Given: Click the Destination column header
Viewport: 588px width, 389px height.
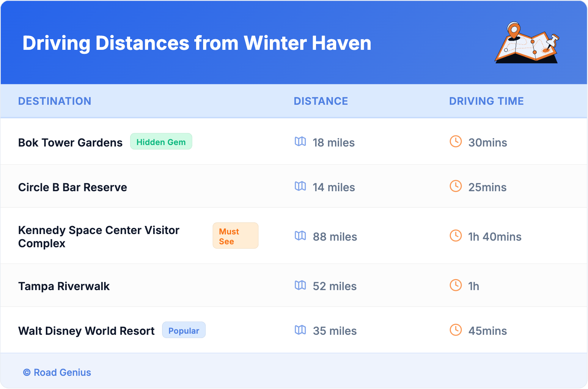Looking at the screenshot, I should pos(55,101).
